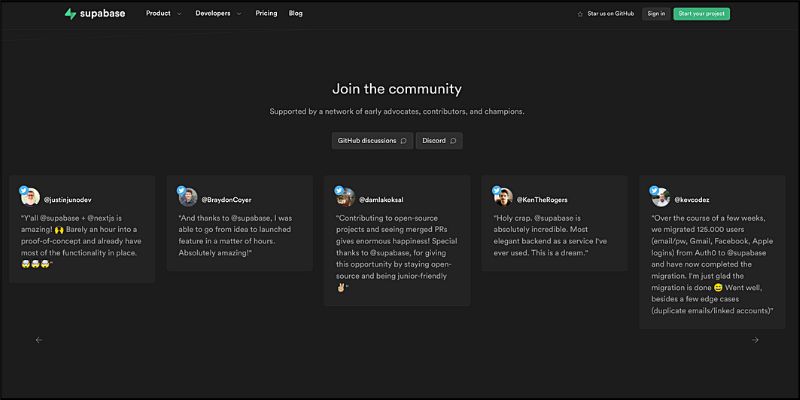The height and width of the screenshot is (400, 800).
Task: Expand the Product dropdown chevron
Action: pyautogui.click(x=179, y=14)
